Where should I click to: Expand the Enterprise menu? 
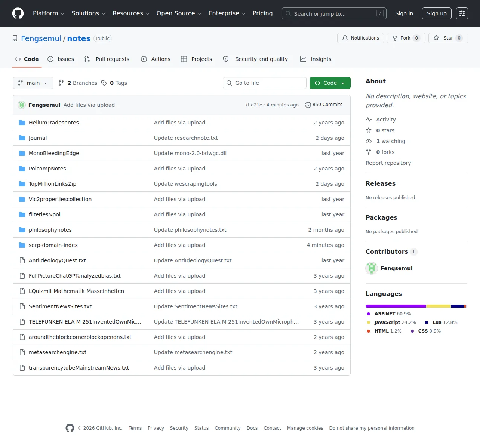[x=227, y=13]
